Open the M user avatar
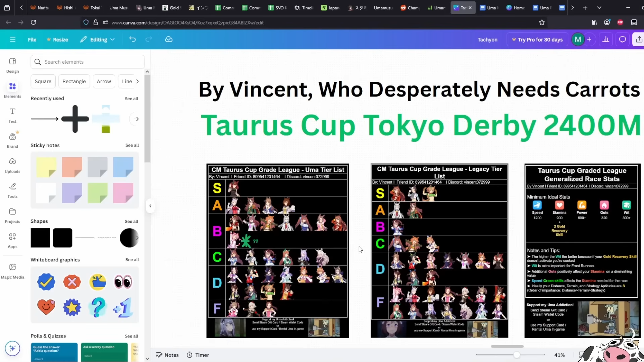The width and height of the screenshot is (644, 362). click(x=578, y=40)
